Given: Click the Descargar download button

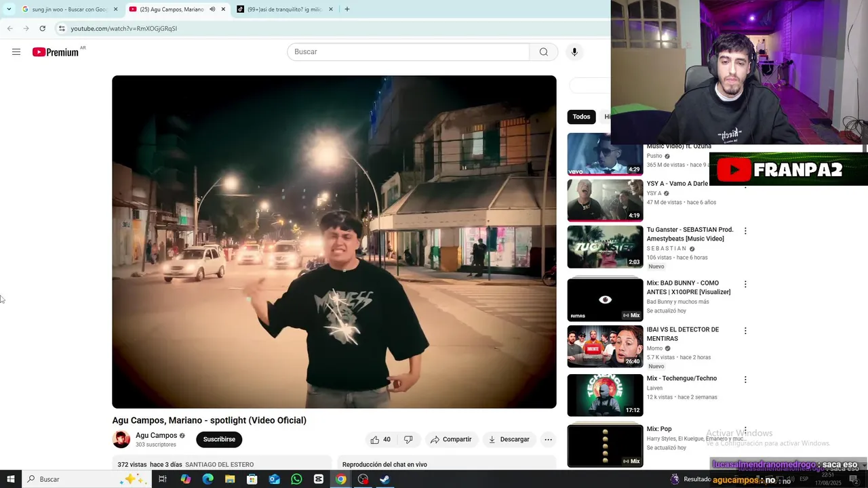Looking at the screenshot, I should click(509, 439).
